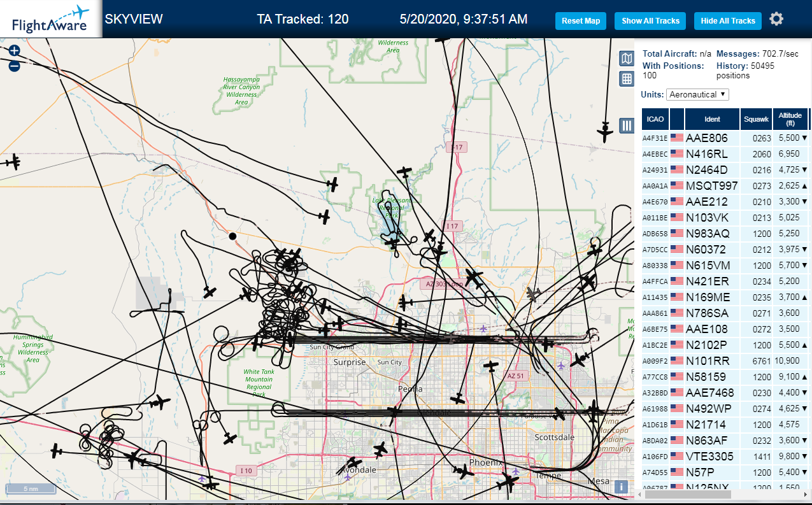
Task: Click the Show All Tracks button
Action: click(x=650, y=21)
